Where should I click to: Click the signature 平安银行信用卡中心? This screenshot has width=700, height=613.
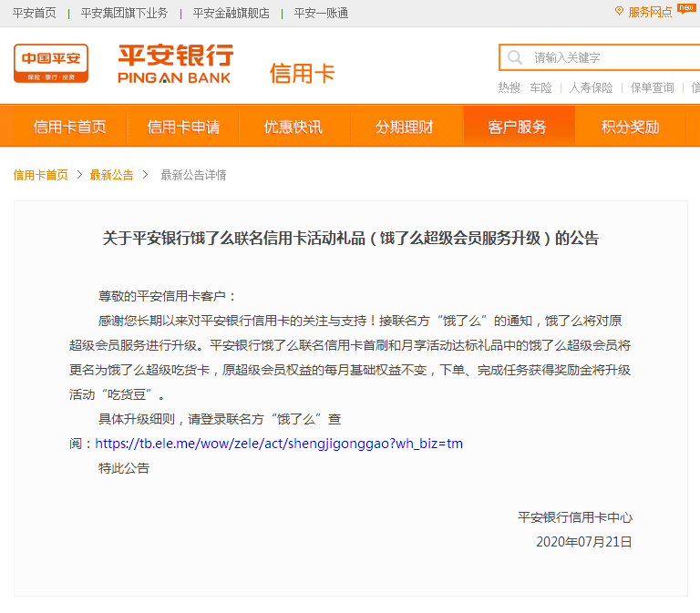[575, 517]
